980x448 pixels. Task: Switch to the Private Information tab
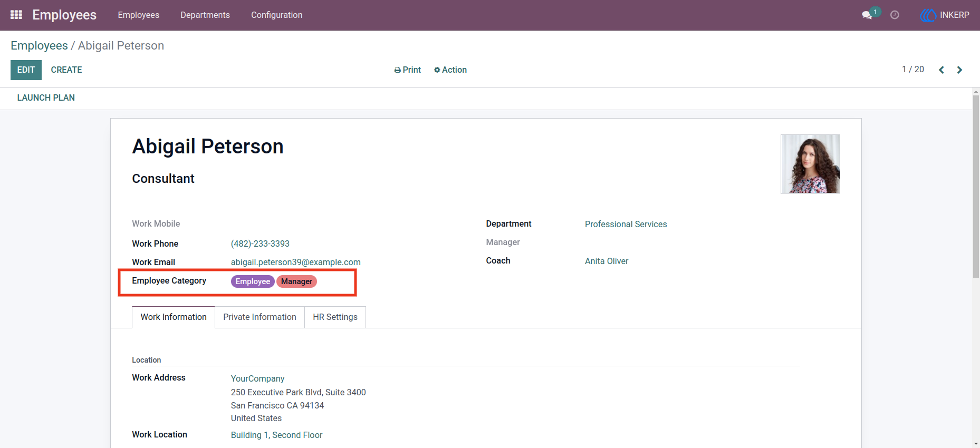(x=260, y=317)
